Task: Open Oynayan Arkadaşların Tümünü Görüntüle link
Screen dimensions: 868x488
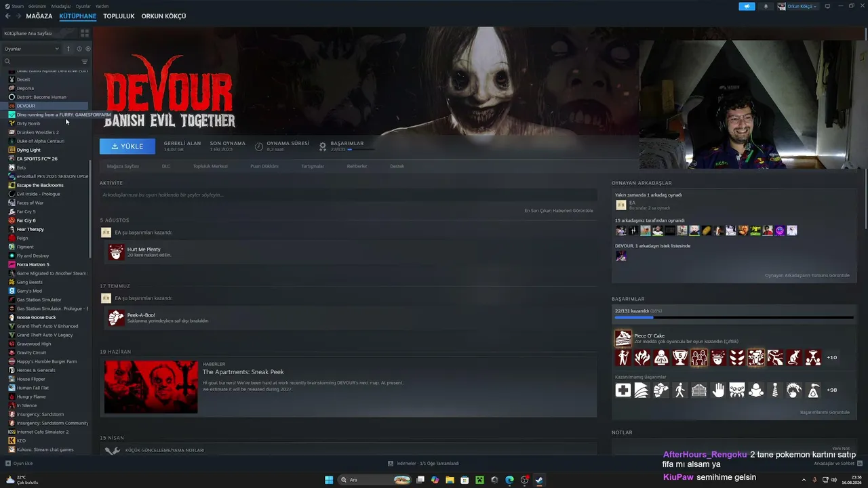Action: (x=807, y=275)
